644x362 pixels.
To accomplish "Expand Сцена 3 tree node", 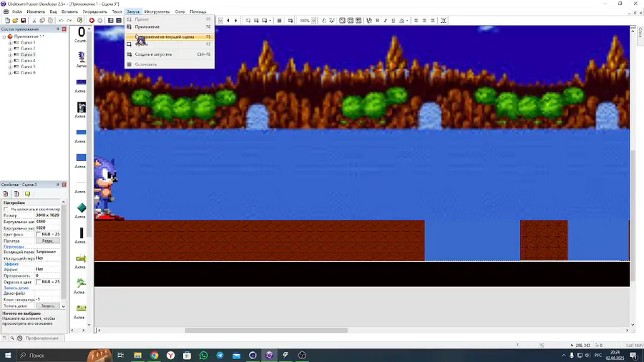I will (x=10, y=54).
